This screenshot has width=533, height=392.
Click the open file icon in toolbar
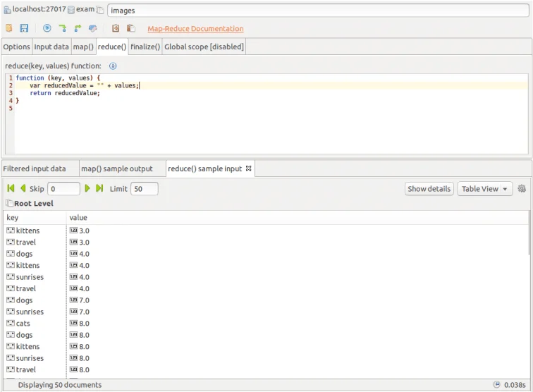9,28
